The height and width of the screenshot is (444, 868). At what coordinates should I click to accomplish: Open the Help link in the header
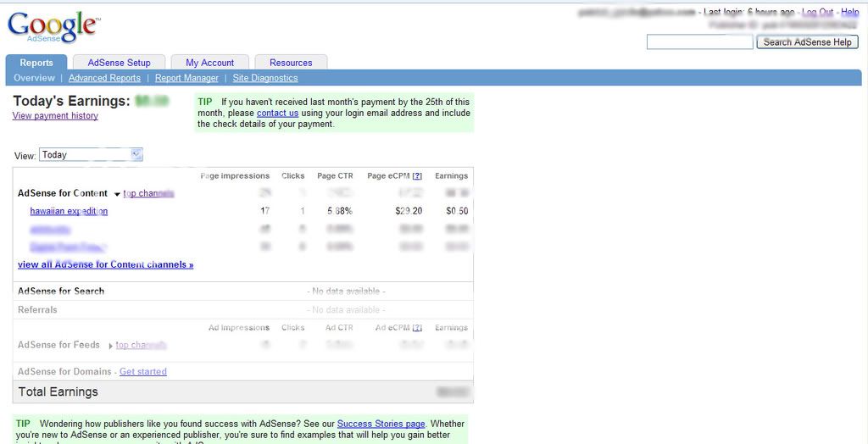tap(849, 12)
